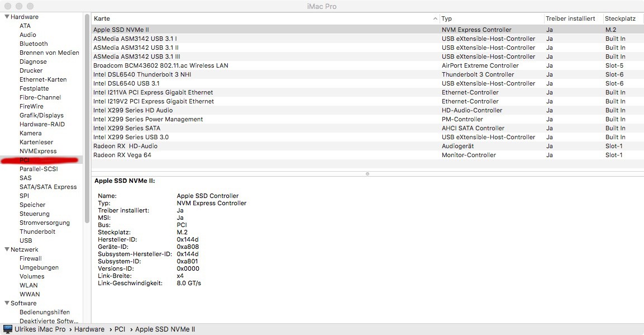Select USB in the sidebar
This screenshot has width=644, height=335.
click(x=26, y=241)
